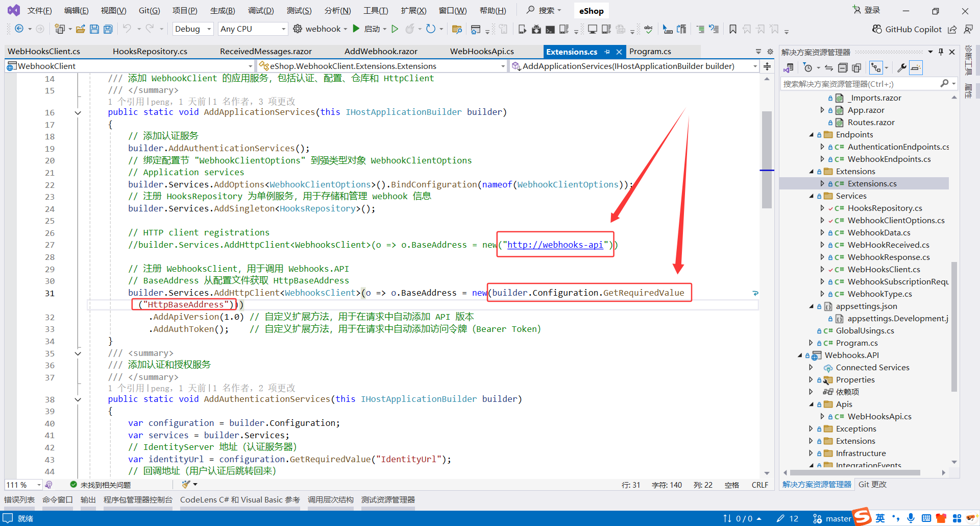
Task: Toggle the uncomment-selection icon in the toolbar
Action: pyautogui.click(x=714, y=29)
